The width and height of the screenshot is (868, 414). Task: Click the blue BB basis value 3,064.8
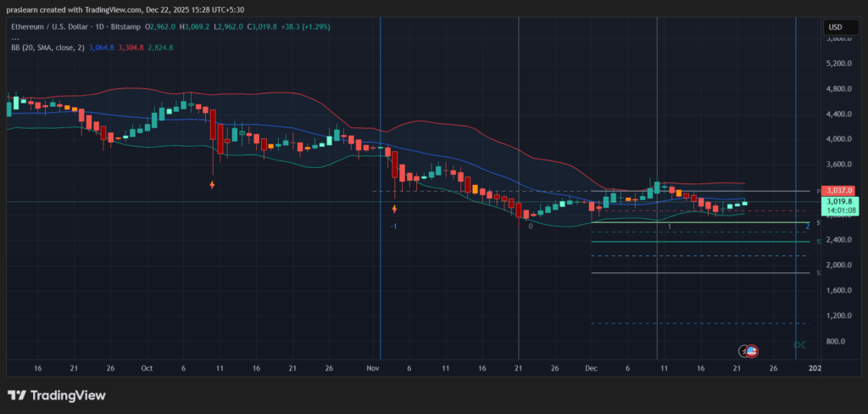102,48
